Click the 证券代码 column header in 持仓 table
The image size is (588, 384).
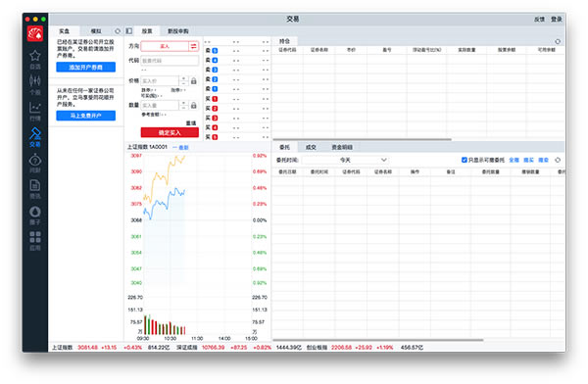coord(287,50)
